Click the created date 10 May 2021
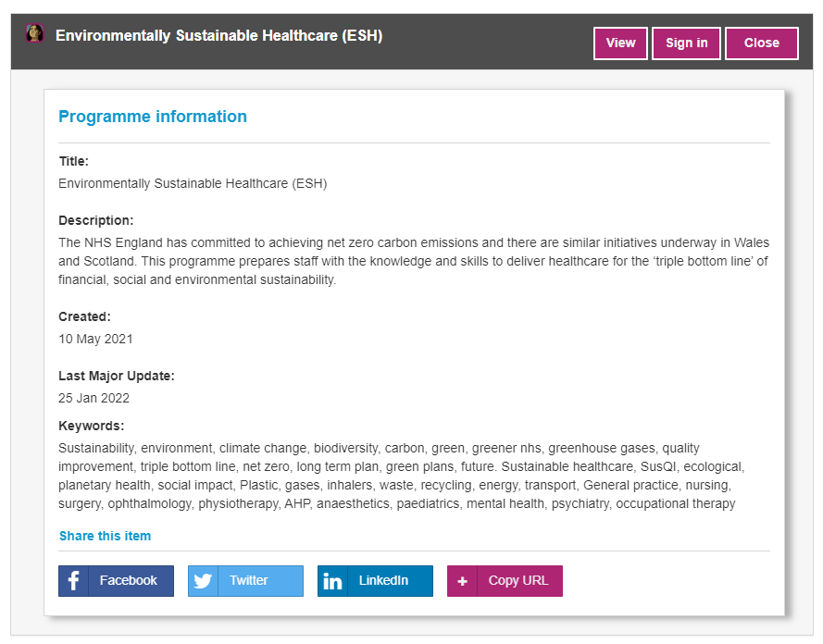The width and height of the screenshot is (823, 644). point(95,339)
